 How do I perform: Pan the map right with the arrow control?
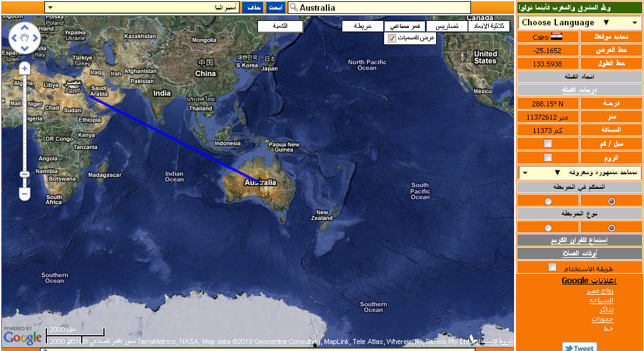(35, 39)
